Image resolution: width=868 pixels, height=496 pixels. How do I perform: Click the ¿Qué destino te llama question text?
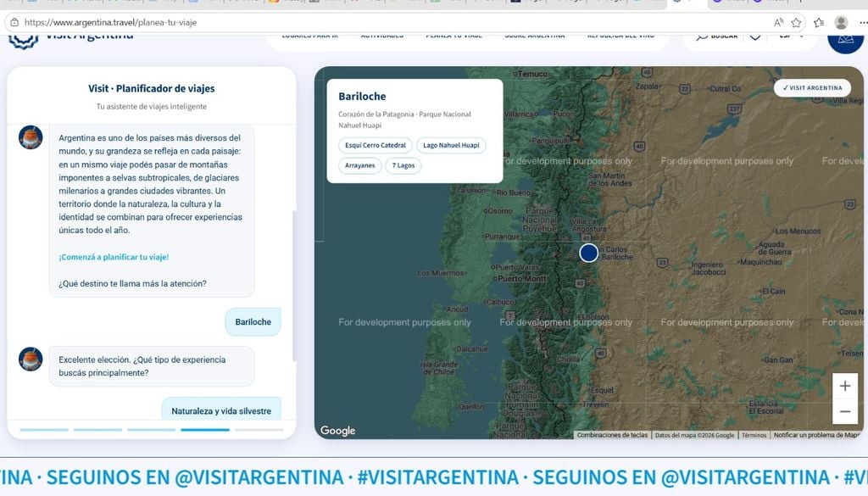132,283
